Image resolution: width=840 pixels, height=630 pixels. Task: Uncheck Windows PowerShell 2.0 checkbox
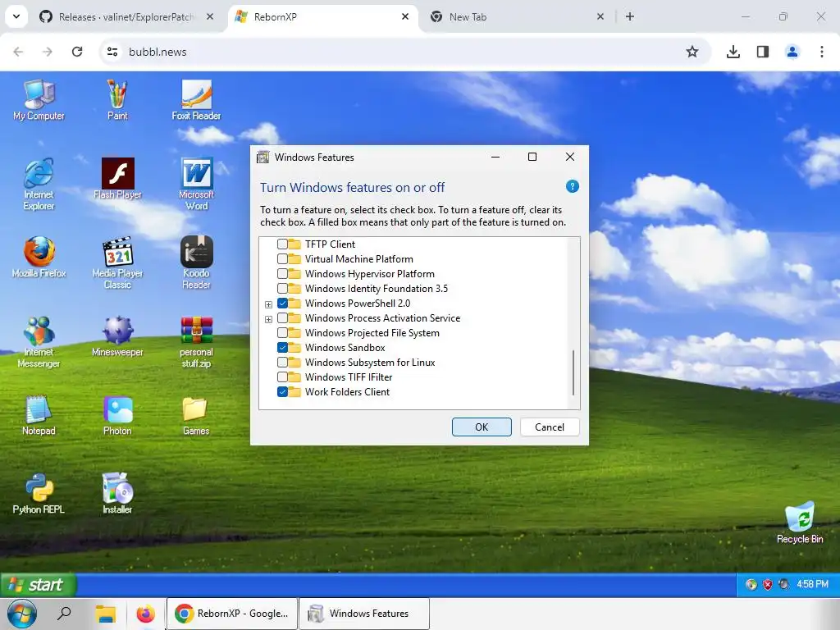(282, 303)
